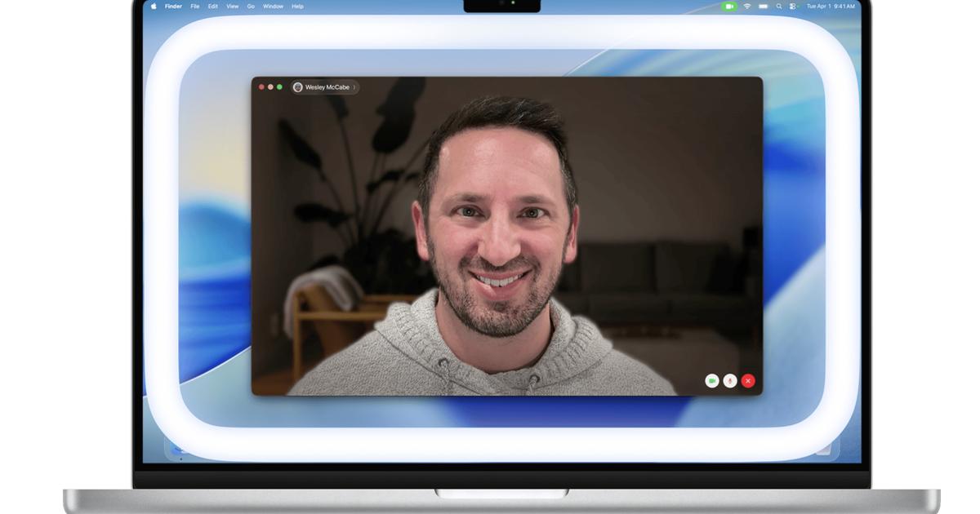This screenshot has width=980, height=514.
Task: Open the Window menu
Action: click(x=274, y=7)
